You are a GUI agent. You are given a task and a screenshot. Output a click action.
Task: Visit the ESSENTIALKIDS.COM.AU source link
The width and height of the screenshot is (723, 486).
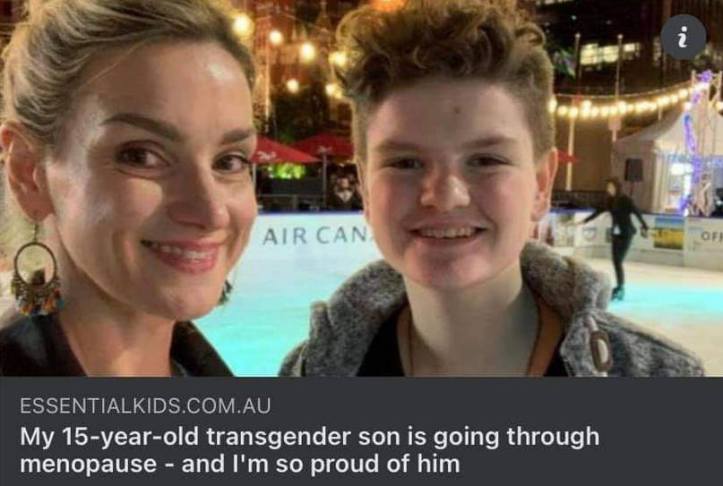145,406
